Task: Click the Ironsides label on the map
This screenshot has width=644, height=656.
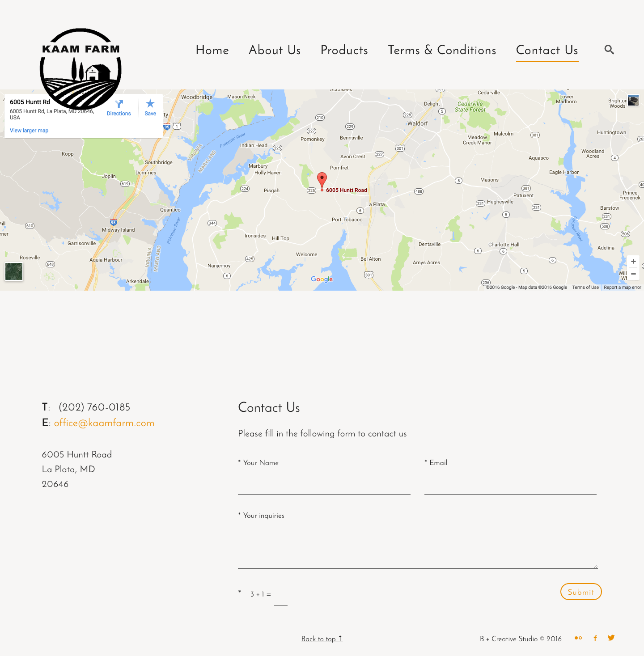Action: click(255, 236)
